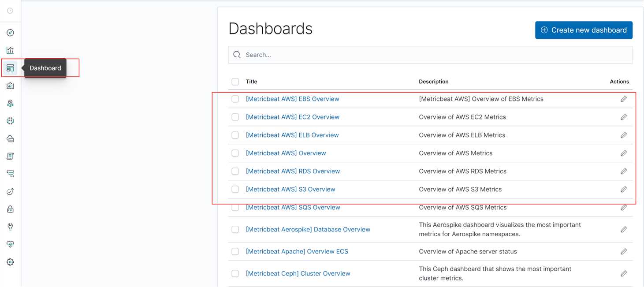
Task: Edit the S3 Overview dashboard via pencil icon
Action: (624, 190)
